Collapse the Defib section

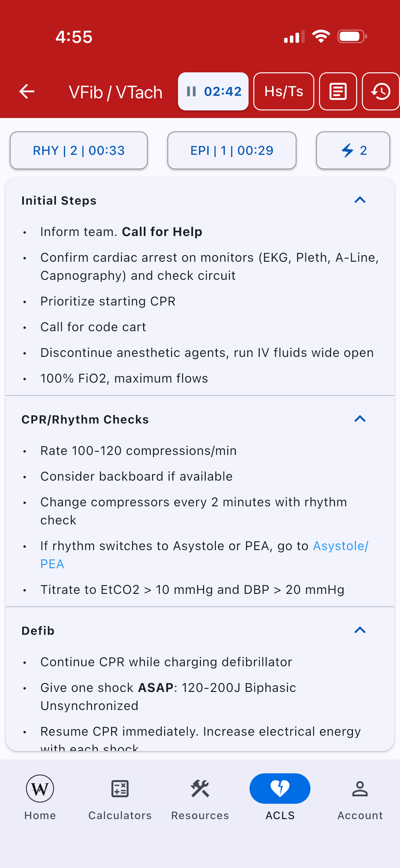point(360,630)
